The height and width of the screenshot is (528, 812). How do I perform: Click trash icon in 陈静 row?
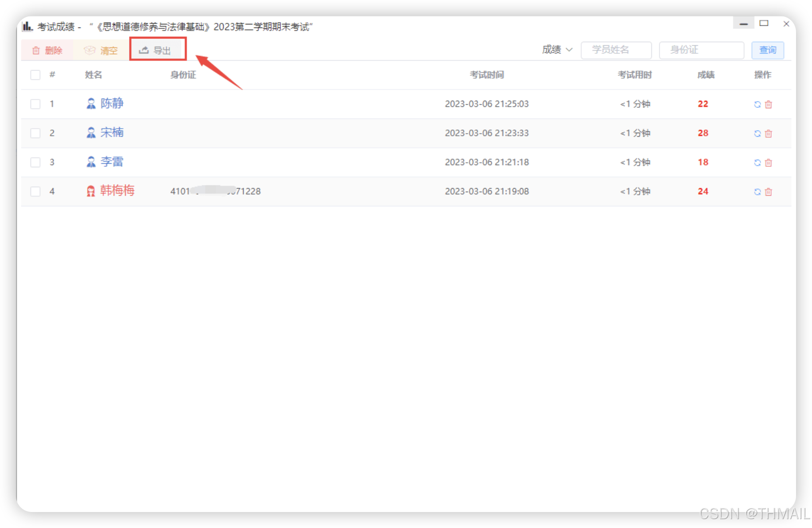[769, 104]
